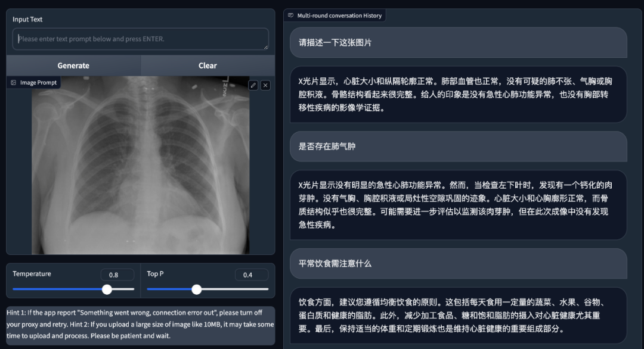Click the Generate button
Viewport: 644px width, 349px height.
coord(73,66)
